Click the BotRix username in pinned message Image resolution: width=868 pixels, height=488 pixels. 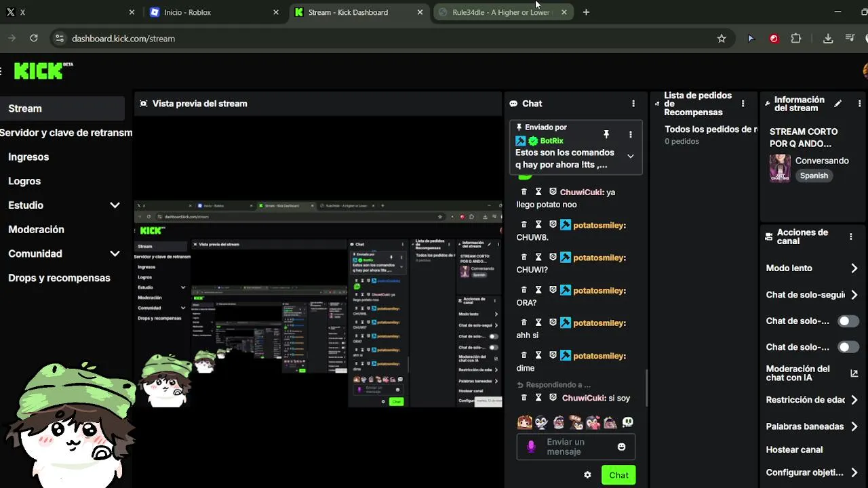[551, 141]
